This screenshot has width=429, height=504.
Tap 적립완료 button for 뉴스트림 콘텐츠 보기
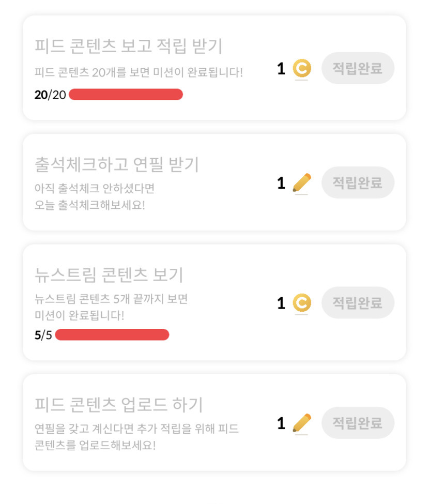tap(358, 302)
